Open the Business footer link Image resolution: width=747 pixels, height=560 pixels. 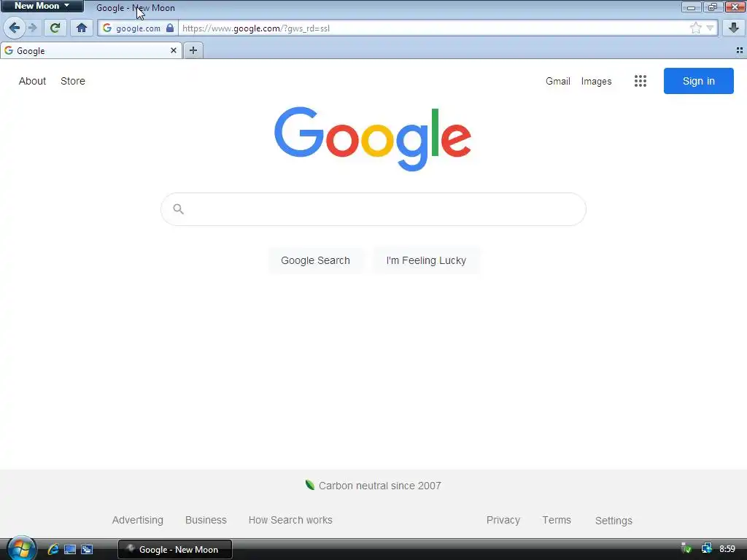pyautogui.click(x=206, y=520)
